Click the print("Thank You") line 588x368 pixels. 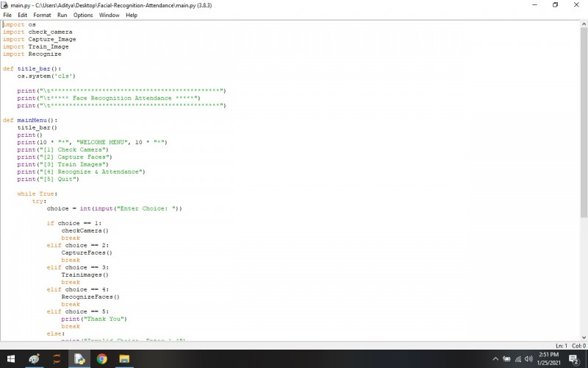(x=94, y=319)
